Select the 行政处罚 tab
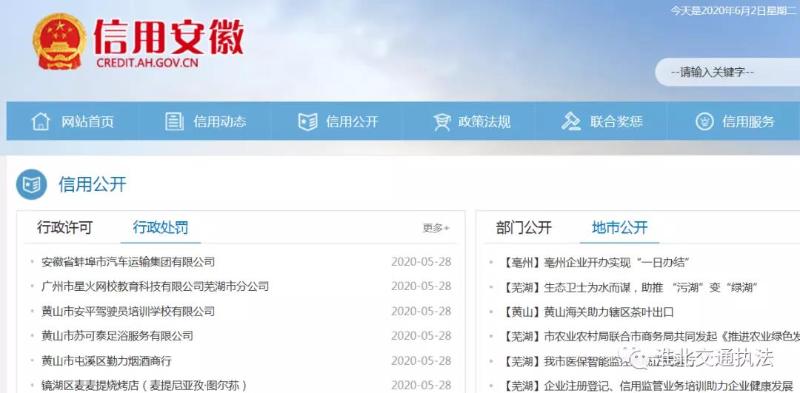Screen dimensions: 800x393 point(161,228)
